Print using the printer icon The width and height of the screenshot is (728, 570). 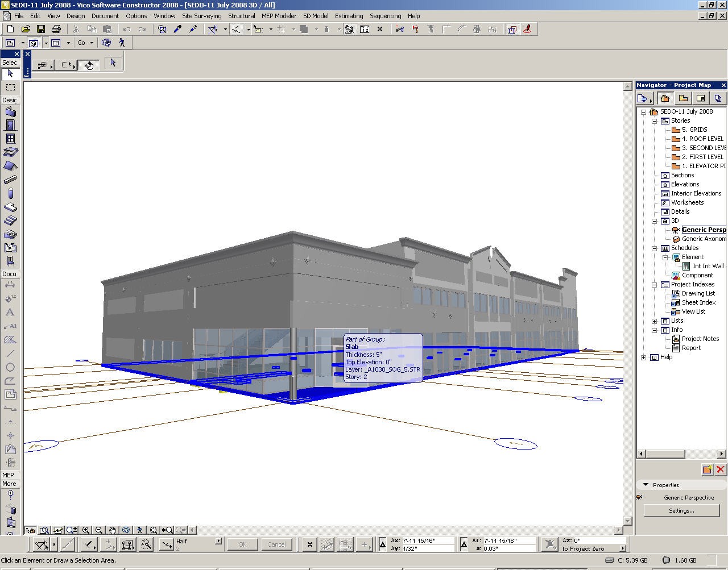56,29
